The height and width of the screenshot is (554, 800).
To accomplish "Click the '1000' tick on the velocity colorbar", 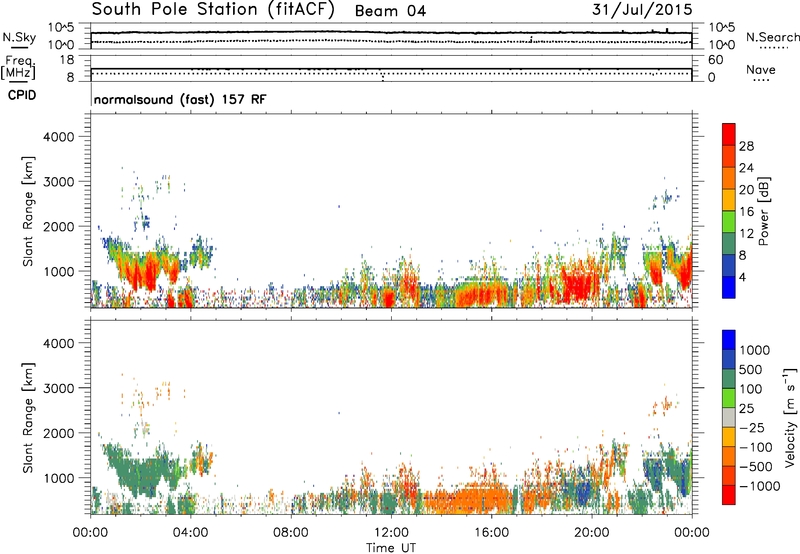I will (755, 350).
